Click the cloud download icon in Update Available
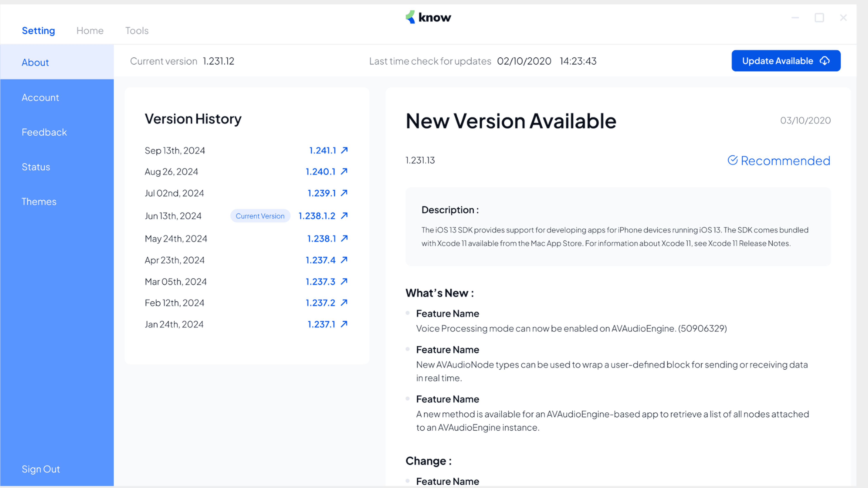Viewport: 868px width, 488px height. (x=825, y=61)
